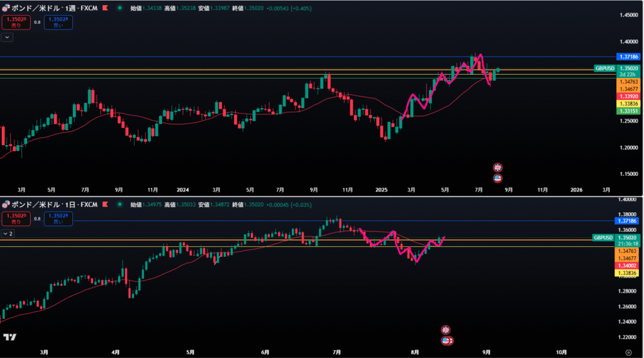Click the current price 1.35020 label with 2d 22h countdown
644x358 pixels.
click(628, 72)
